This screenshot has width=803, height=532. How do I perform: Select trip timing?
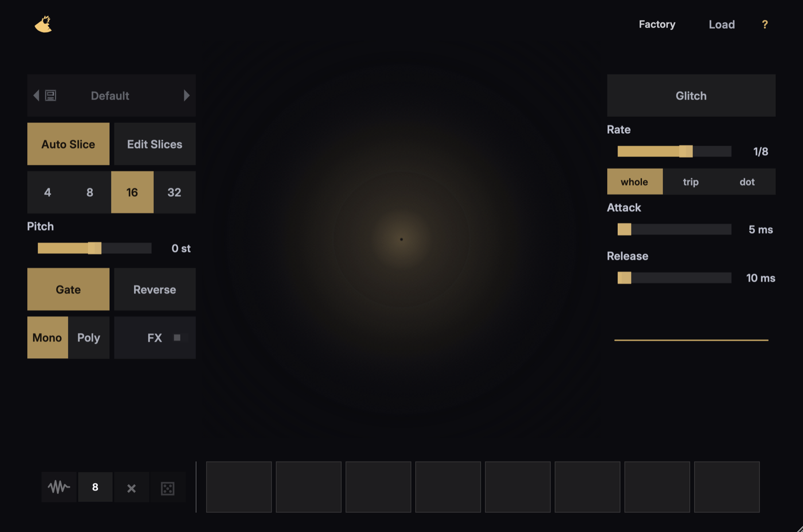tap(691, 181)
